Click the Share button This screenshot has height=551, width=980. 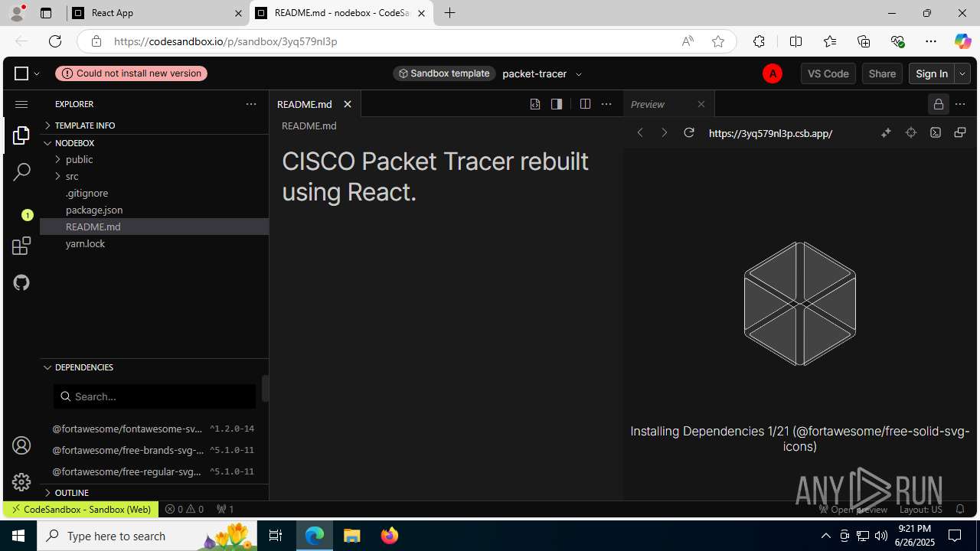coord(882,73)
